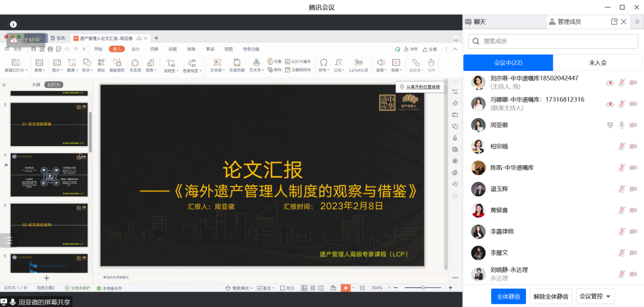The height and width of the screenshot is (307, 644).
Task: Click the 截屏 (Screenshot) tool icon
Action: pyautogui.click(x=72, y=63)
